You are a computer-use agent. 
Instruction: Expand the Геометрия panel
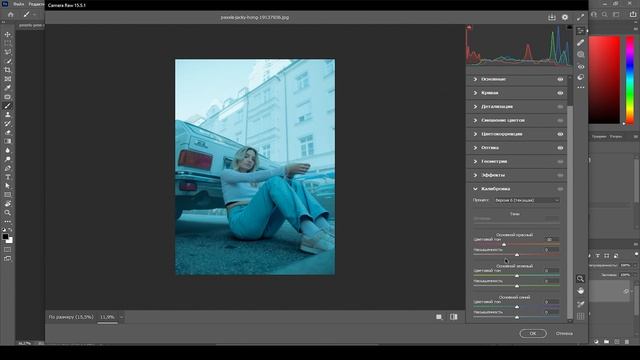point(475,162)
